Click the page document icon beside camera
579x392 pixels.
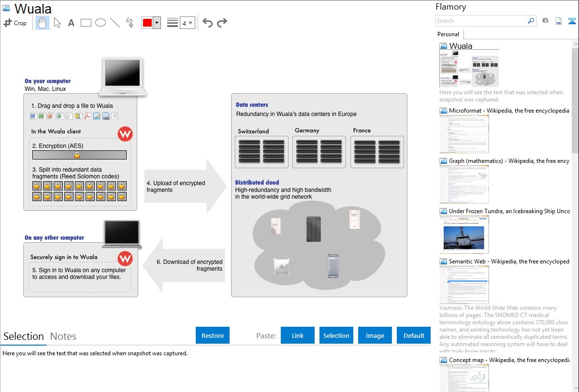[559, 21]
